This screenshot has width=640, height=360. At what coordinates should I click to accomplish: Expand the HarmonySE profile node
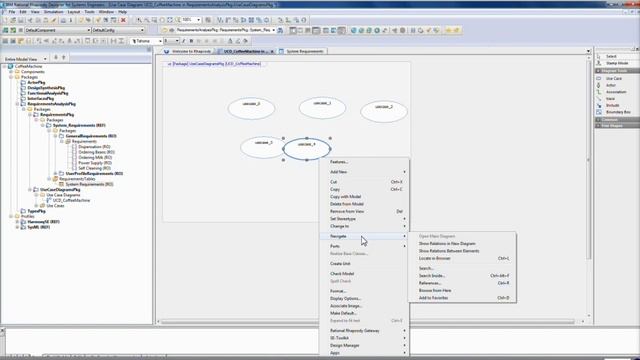click(x=17, y=222)
